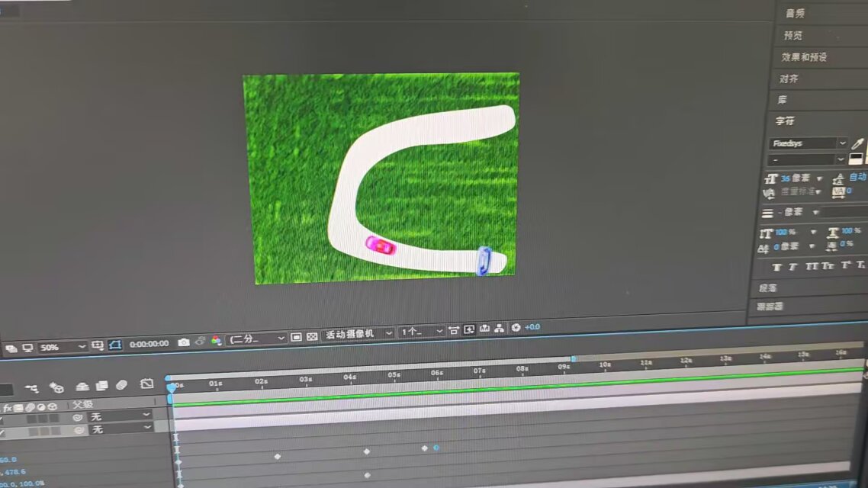Image resolution: width=868 pixels, height=488 pixels.
Task: Toggle mask and shape path visibility
Action: pos(115,345)
